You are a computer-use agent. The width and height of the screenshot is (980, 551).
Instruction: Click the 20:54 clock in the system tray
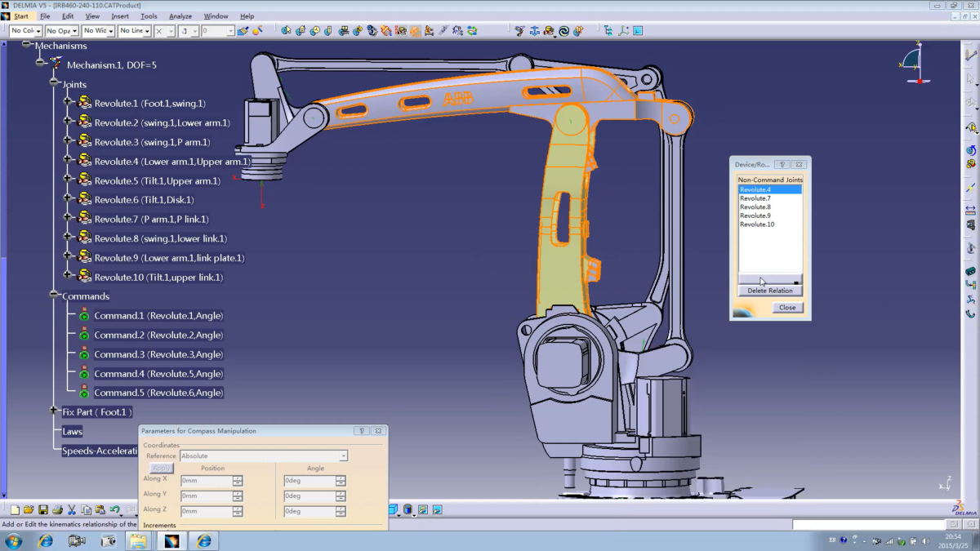click(x=953, y=536)
